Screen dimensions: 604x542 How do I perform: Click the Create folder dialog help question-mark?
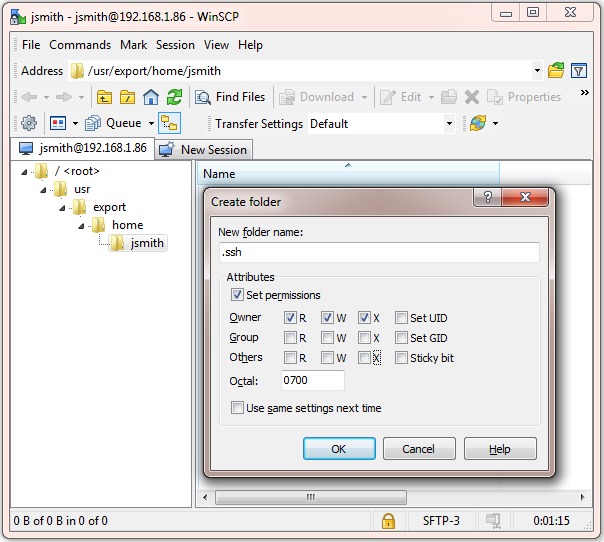coord(487,197)
